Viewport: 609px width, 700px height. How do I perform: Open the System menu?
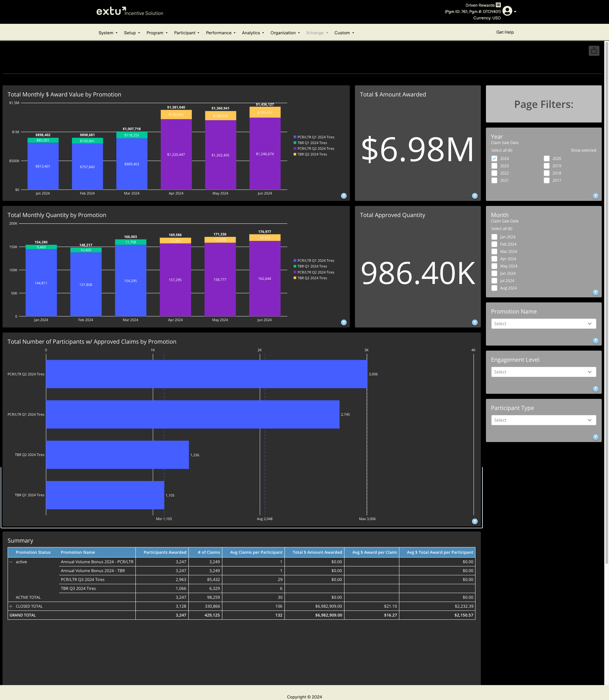[108, 33]
